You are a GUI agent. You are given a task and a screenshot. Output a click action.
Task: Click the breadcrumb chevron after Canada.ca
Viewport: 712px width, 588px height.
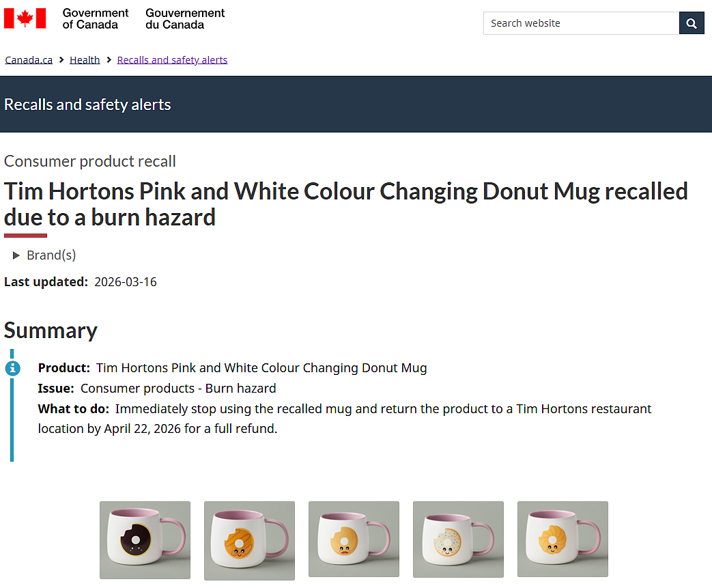coord(61,60)
